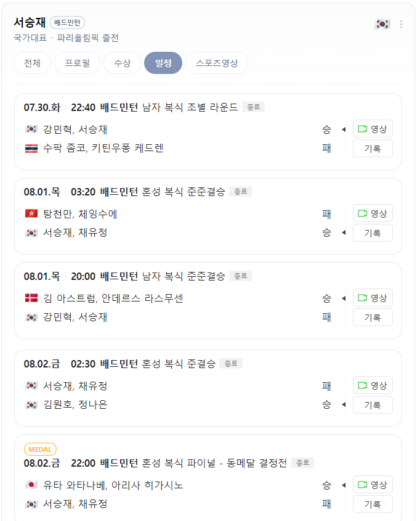Click the 기록 button for the men's doubles semifinal
This screenshot has height=521, width=420.
(373, 317)
